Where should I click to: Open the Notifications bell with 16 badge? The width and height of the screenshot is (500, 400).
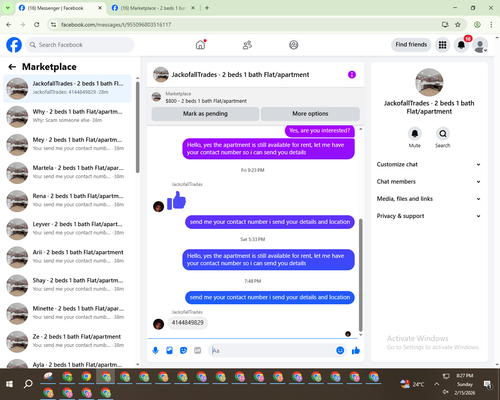click(x=462, y=45)
